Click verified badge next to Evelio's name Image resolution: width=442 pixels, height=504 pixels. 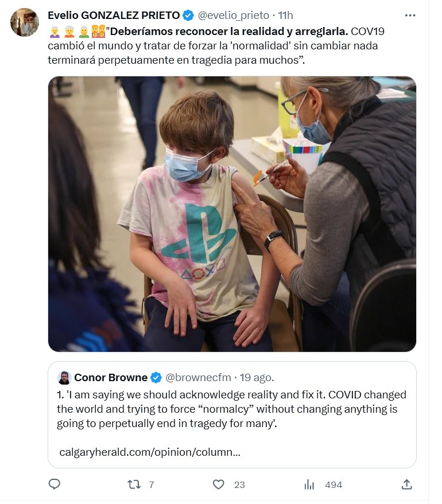188,15
